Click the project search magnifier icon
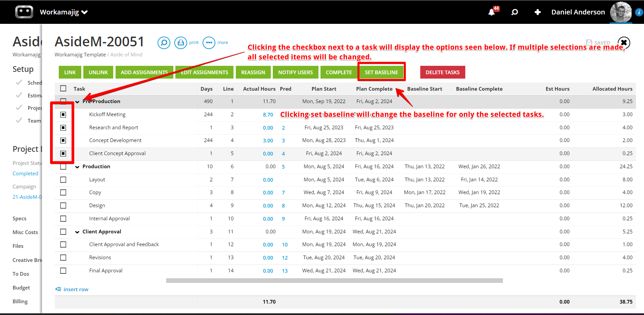The image size is (644, 315). [x=164, y=43]
